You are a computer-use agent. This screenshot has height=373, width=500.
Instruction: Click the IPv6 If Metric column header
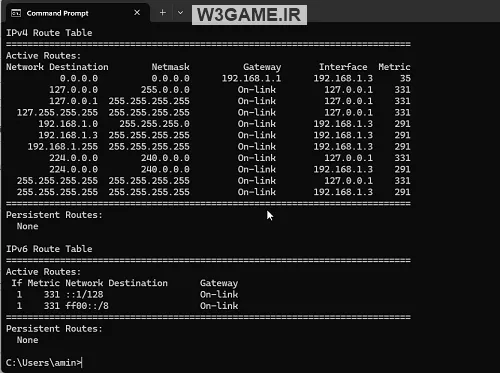[36, 283]
